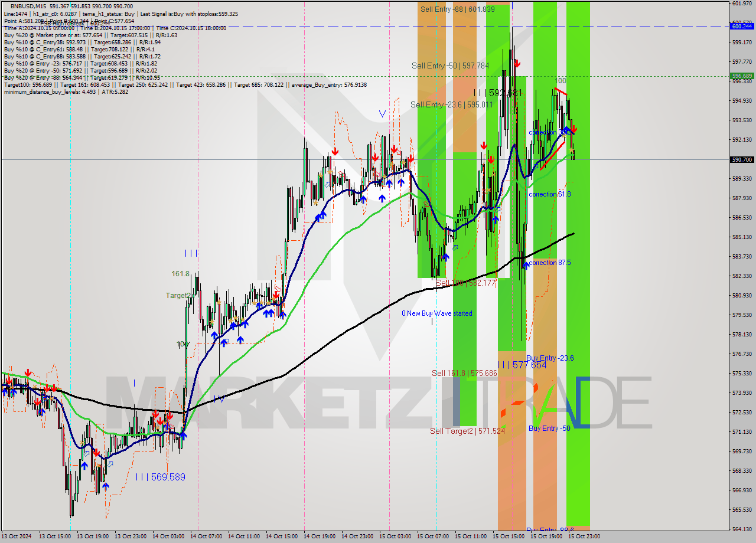Select the 'Sell 161.8 | 575.686' label
The height and width of the screenshot is (543, 756).
pyautogui.click(x=464, y=373)
